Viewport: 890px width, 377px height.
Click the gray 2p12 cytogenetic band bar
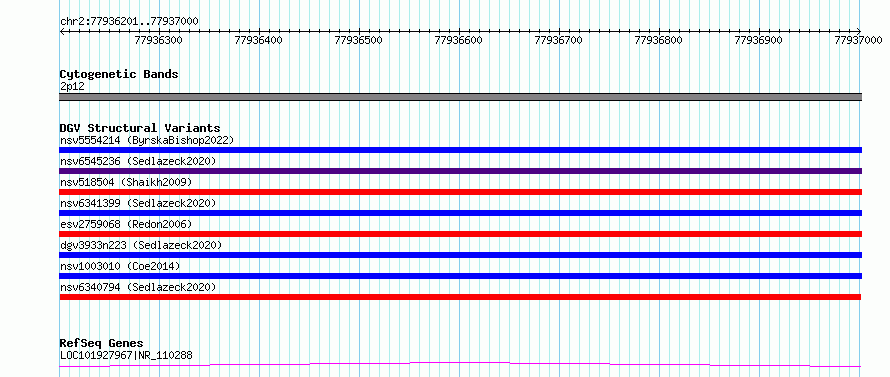pos(460,97)
